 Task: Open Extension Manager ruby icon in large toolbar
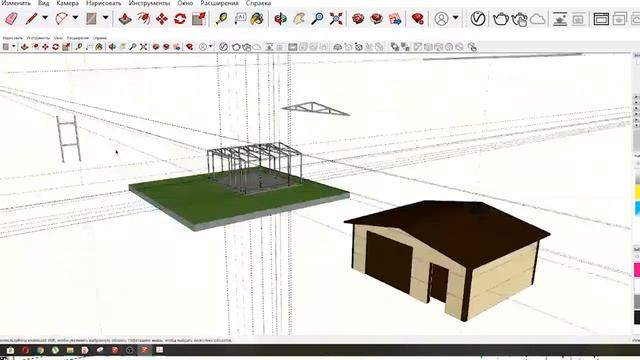[418, 19]
